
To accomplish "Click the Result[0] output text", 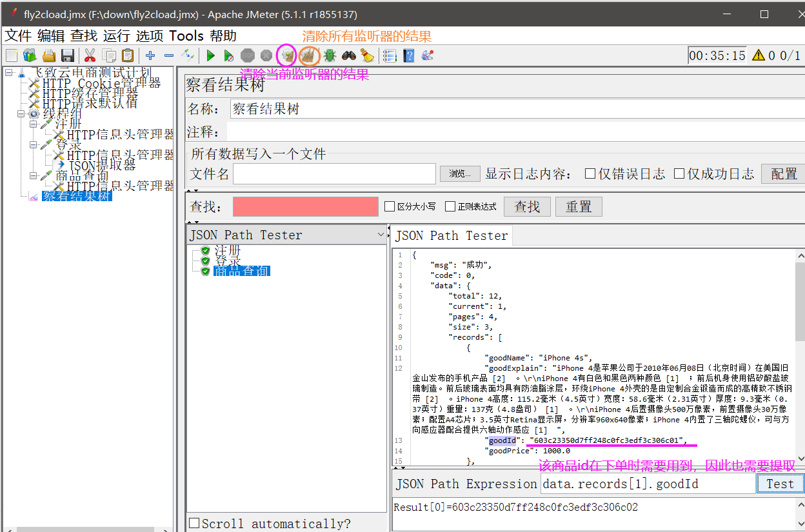I will (516, 507).
